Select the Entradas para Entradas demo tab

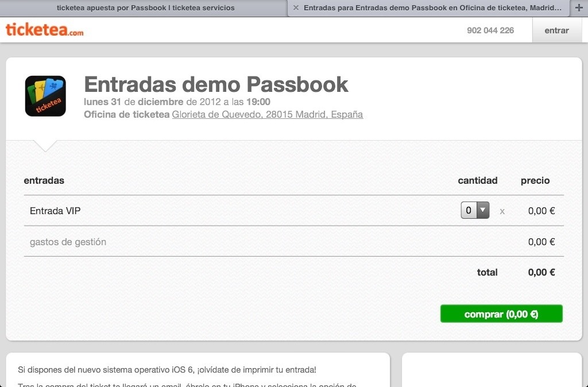coord(432,8)
